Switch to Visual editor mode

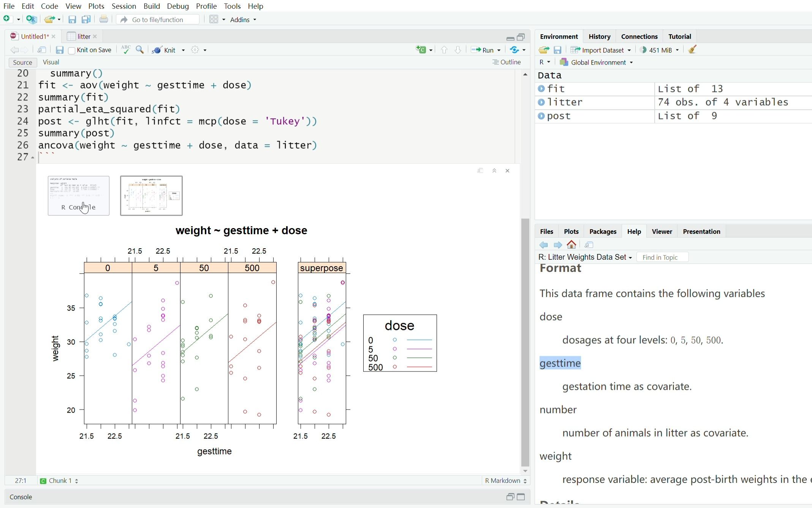coord(51,62)
